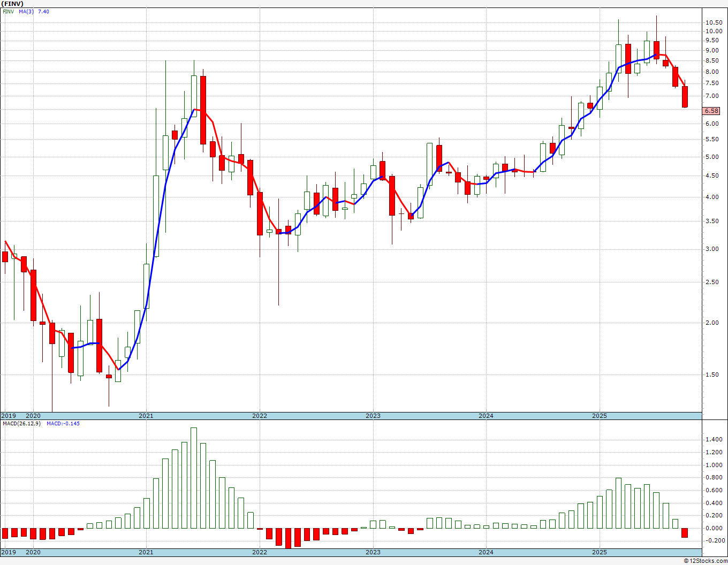This screenshot has width=728, height=565.
Task: Click the MACD:-0.145 value label
Action: (63, 423)
